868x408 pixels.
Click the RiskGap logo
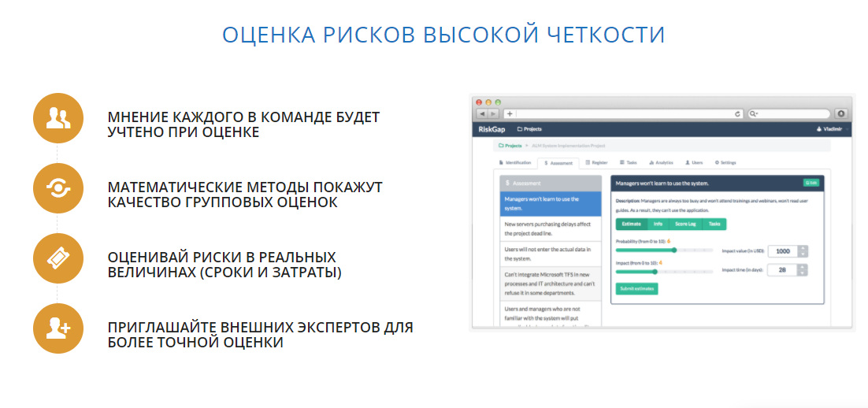492,129
